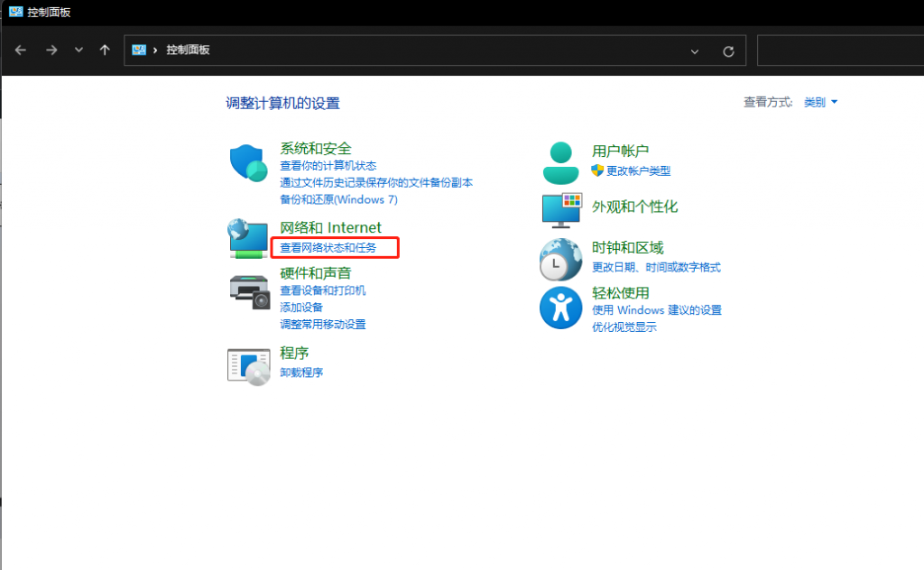Click the Back navigation arrow

pos(21,50)
